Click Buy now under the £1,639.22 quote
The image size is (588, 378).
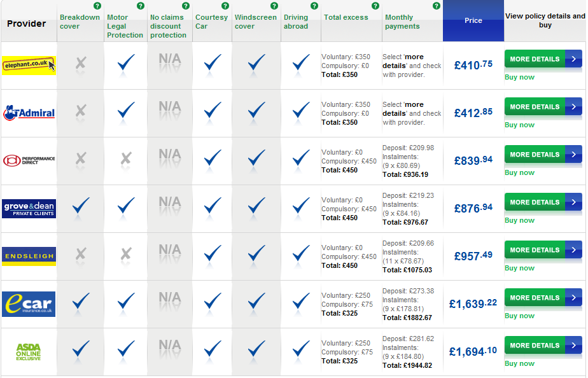coord(519,316)
